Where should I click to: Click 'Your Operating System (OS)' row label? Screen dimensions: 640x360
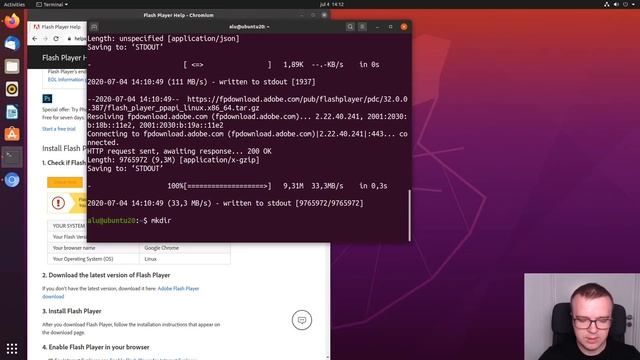tap(83, 259)
